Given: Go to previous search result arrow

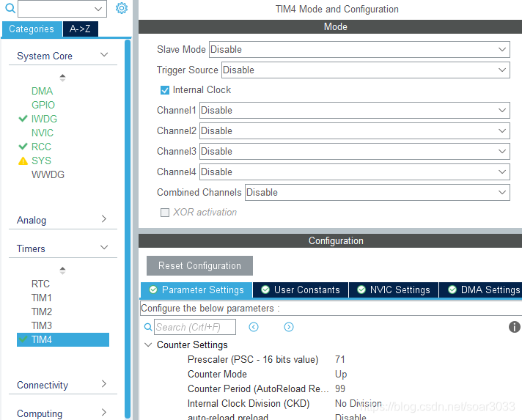Looking at the screenshot, I should (x=254, y=327).
